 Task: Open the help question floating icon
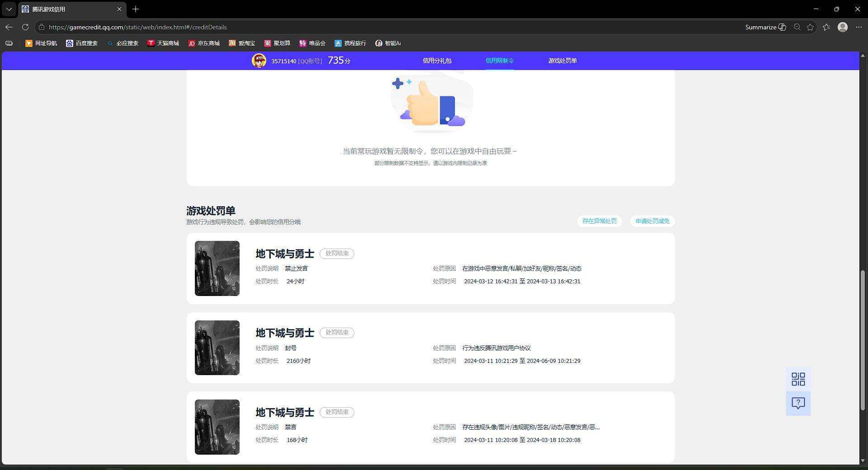[x=798, y=403]
